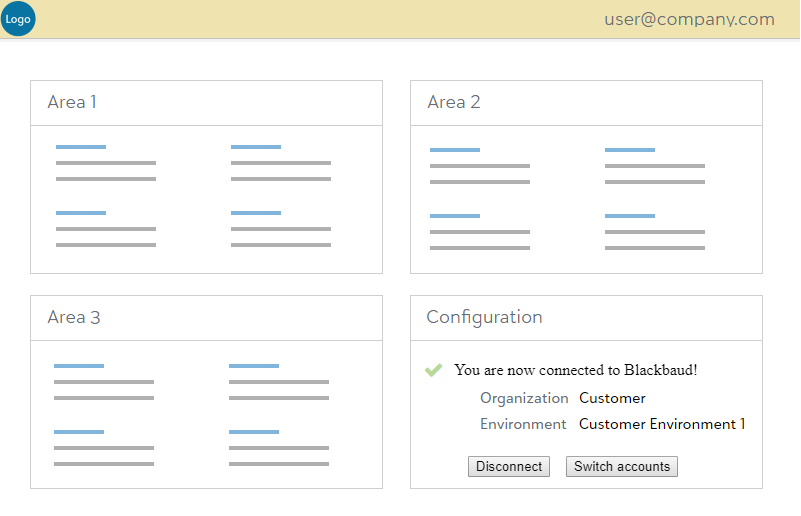Click the round blue Logo icon
801x516 pixels.
pos(18,19)
